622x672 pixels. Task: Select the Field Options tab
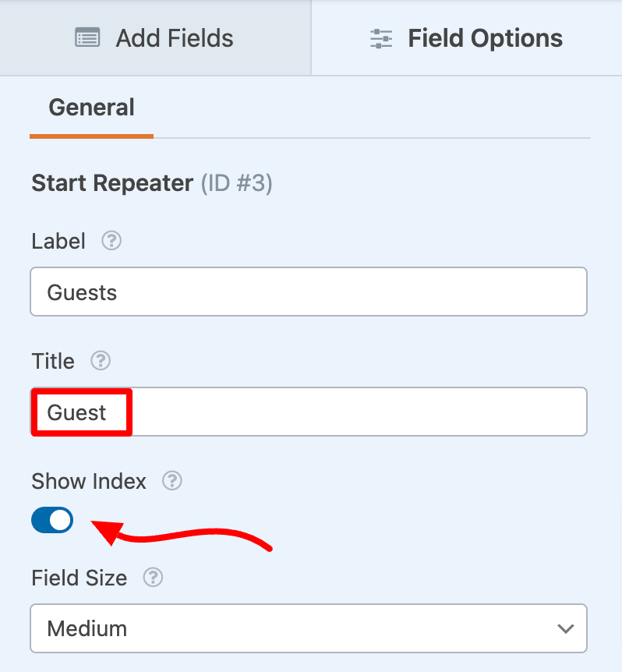467,37
